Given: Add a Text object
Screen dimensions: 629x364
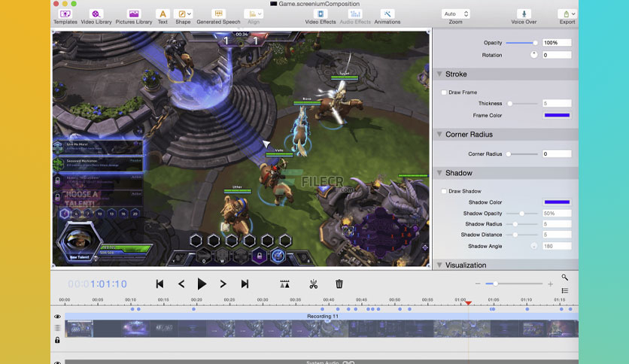Looking at the screenshot, I should (x=163, y=17).
